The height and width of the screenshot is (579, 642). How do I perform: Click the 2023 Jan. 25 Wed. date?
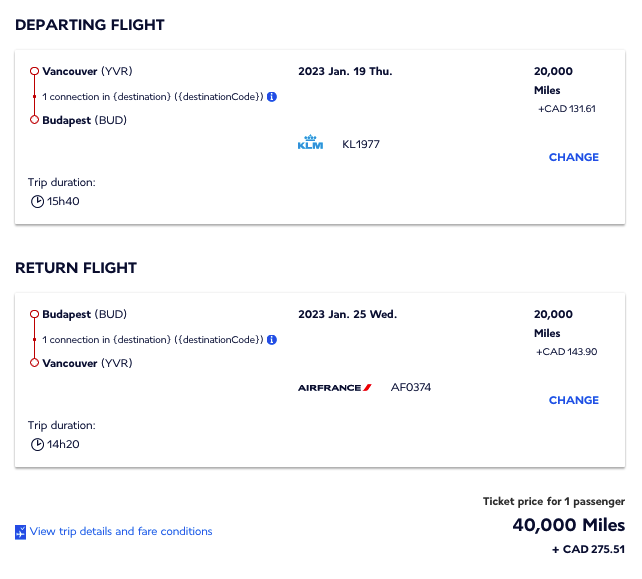(347, 314)
